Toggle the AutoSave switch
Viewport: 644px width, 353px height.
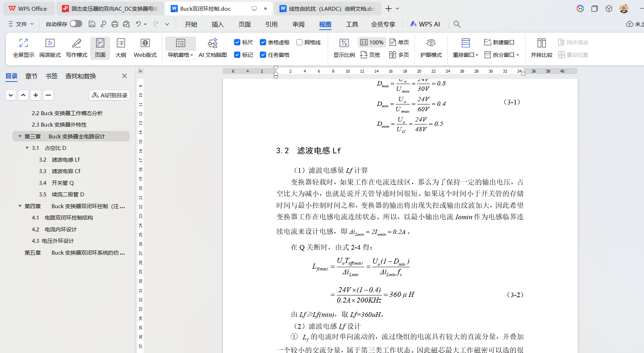coord(76,24)
